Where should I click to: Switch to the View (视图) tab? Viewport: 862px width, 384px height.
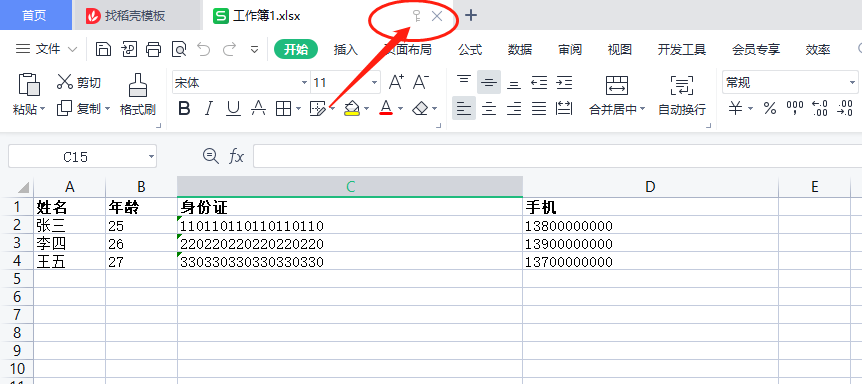620,49
